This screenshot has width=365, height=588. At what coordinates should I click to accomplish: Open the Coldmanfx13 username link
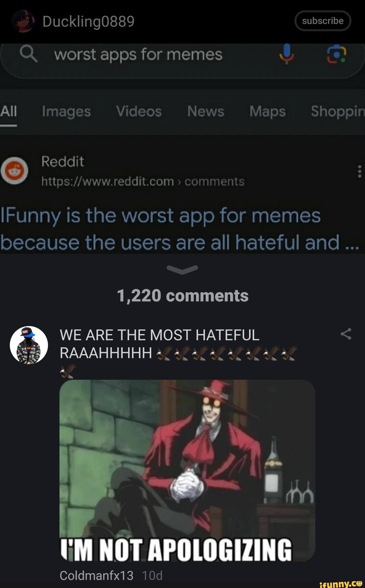tap(96, 576)
